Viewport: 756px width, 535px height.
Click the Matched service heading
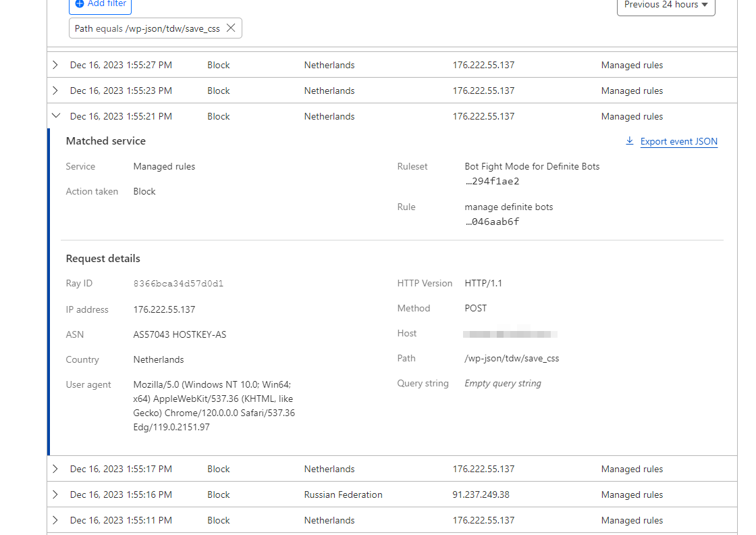[x=105, y=141]
